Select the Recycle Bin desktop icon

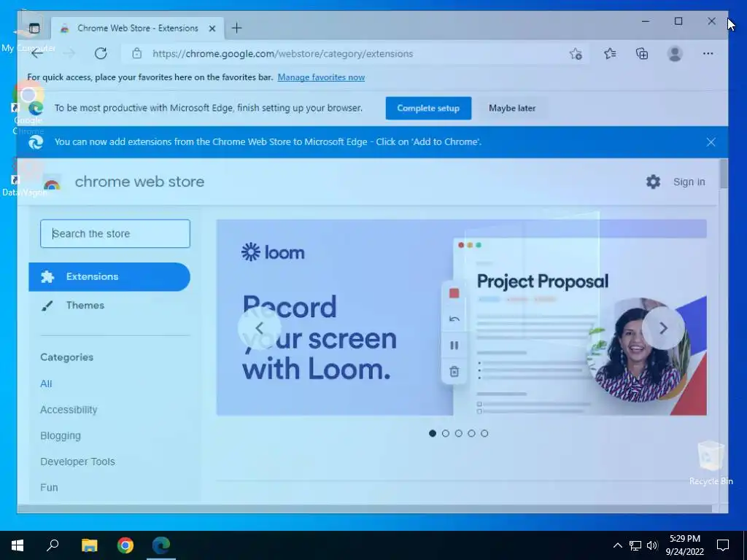tap(711, 463)
